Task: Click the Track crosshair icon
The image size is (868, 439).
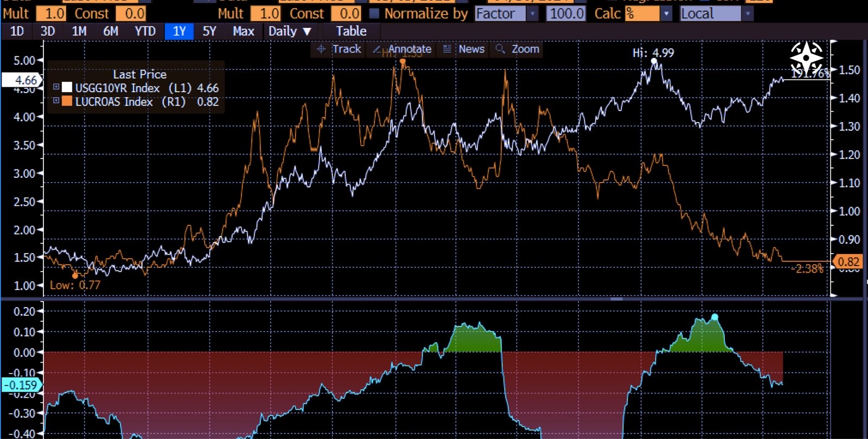Action: [x=321, y=49]
